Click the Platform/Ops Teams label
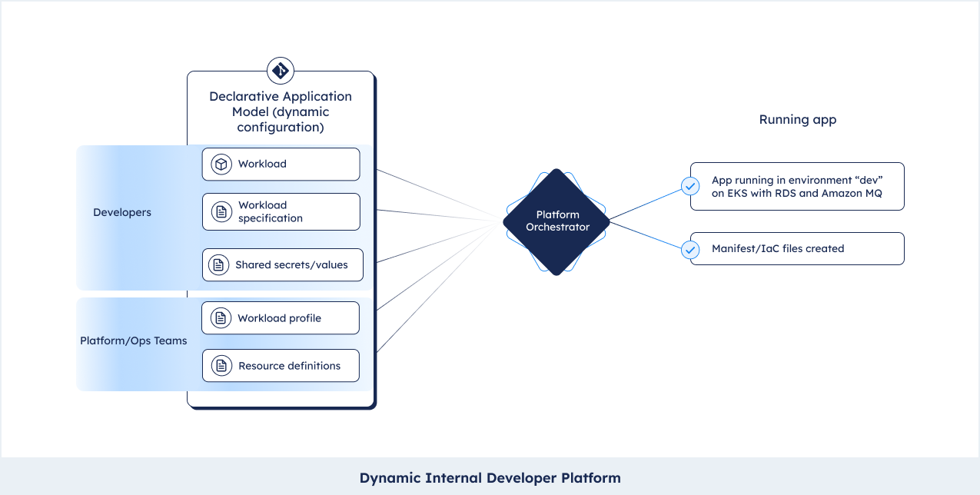980x495 pixels. click(x=134, y=341)
